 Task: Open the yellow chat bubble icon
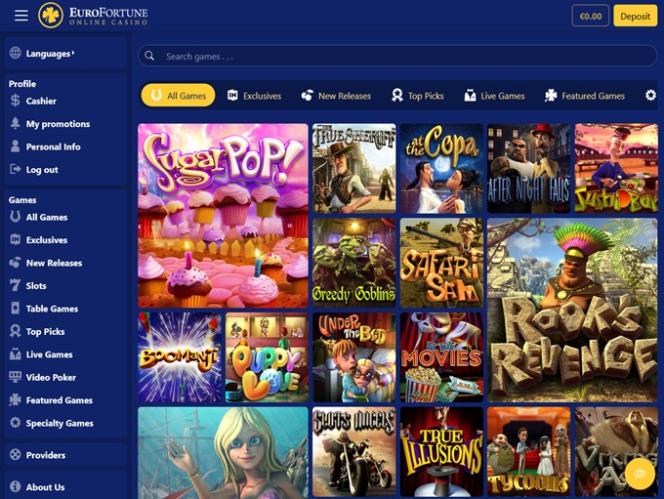tap(639, 472)
